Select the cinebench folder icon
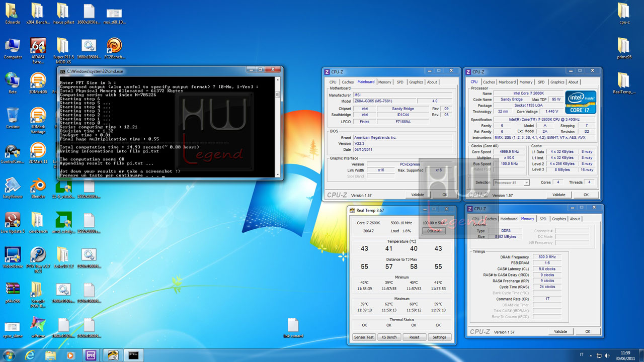 pyautogui.click(x=38, y=223)
